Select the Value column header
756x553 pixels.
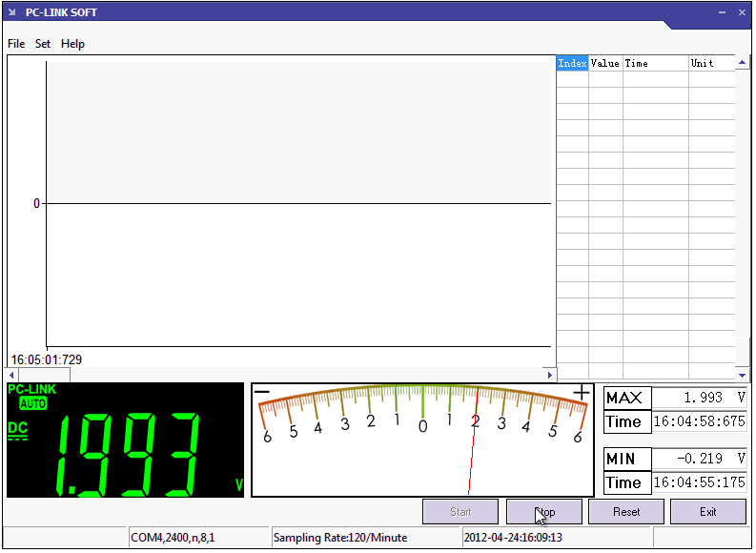coord(605,63)
